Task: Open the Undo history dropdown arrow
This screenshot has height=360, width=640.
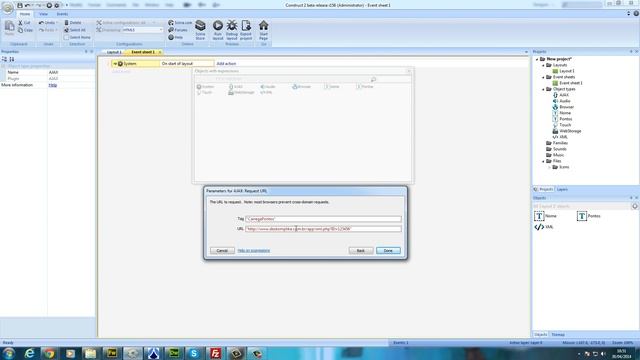Action: tap(57, 23)
